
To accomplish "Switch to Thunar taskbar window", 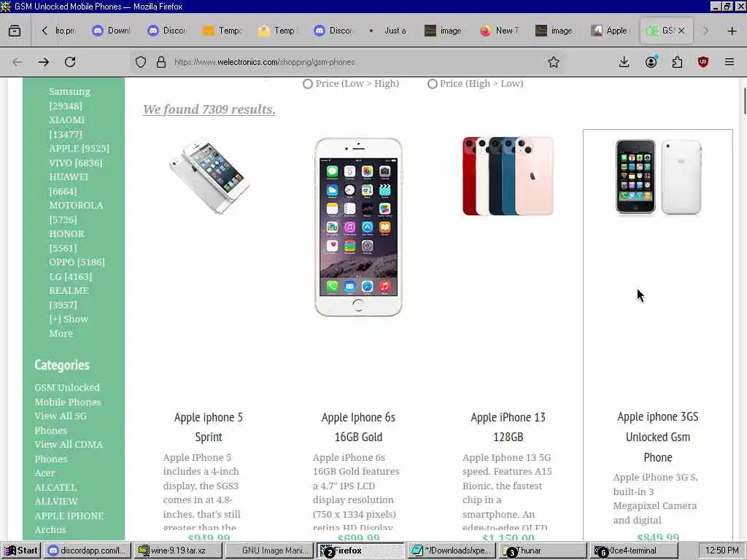I will (x=543, y=551).
